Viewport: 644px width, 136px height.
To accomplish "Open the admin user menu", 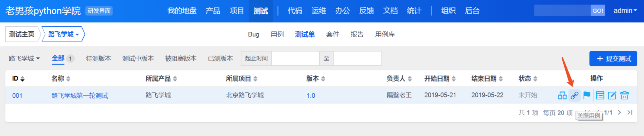I will coord(625,11).
